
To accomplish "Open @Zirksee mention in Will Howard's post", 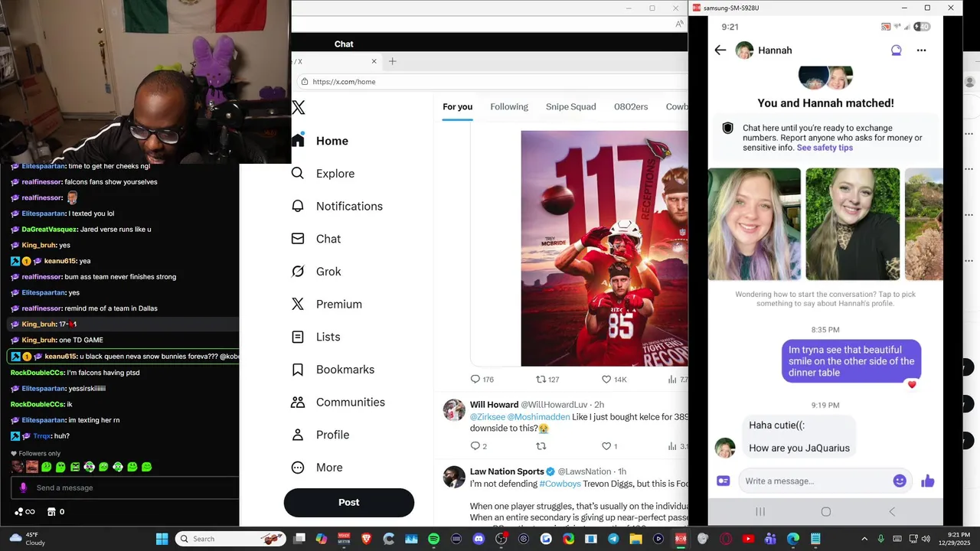I will pyautogui.click(x=487, y=417).
